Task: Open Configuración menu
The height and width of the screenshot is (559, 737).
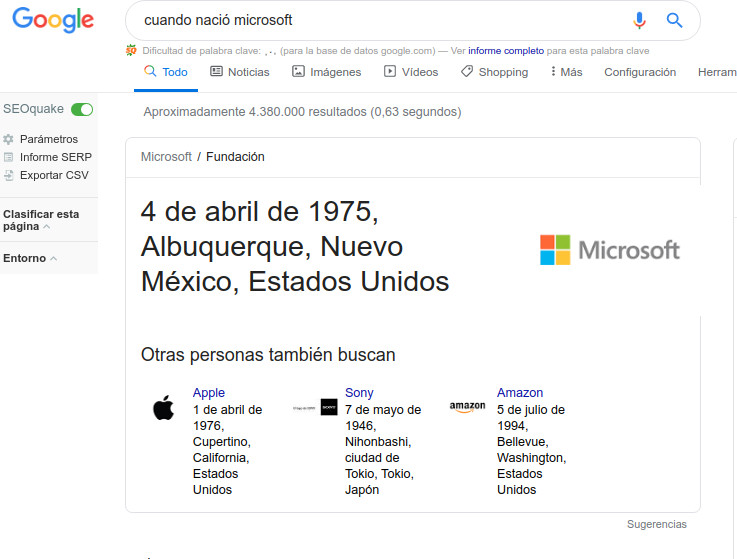Action: 640,72
